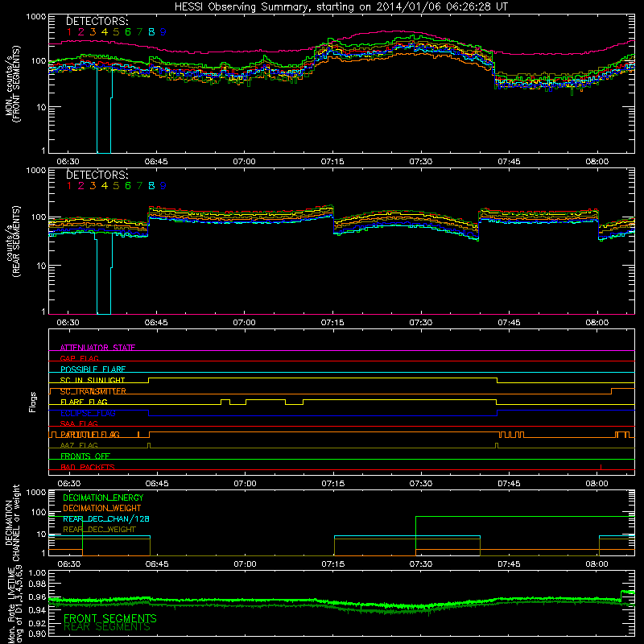Click detector 7 legend number in front segments plot
The width and height of the screenshot is (644, 644).
pos(139,32)
